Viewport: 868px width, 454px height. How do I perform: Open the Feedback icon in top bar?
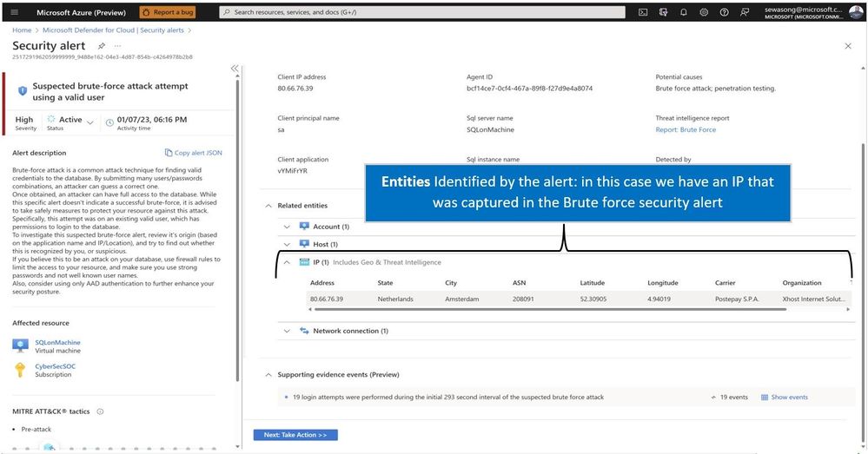pyautogui.click(x=745, y=12)
